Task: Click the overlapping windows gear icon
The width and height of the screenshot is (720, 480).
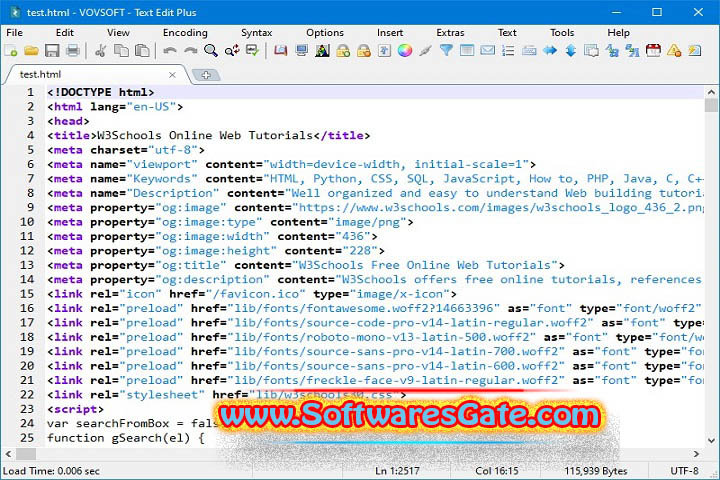Action: 591,51
